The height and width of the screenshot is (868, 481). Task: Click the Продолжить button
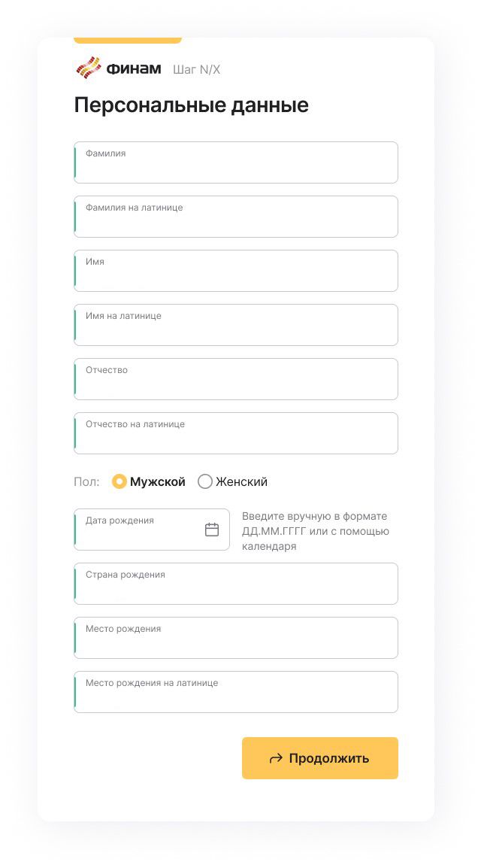click(x=319, y=758)
